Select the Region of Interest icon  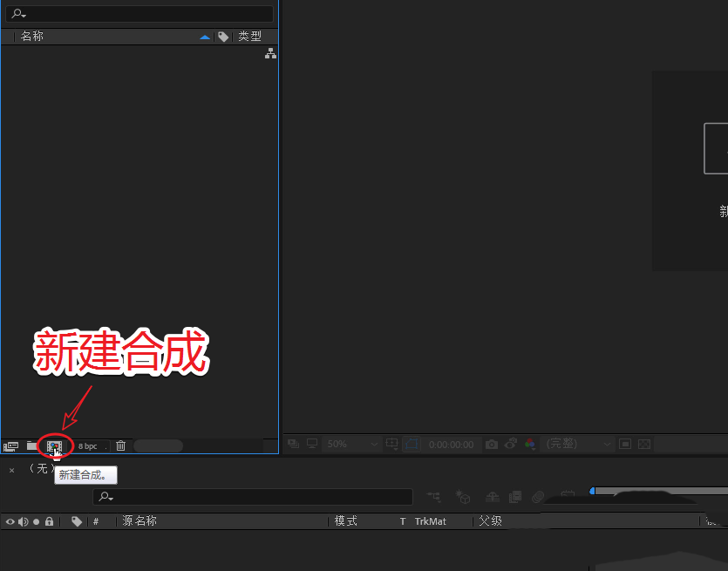click(625, 444)
